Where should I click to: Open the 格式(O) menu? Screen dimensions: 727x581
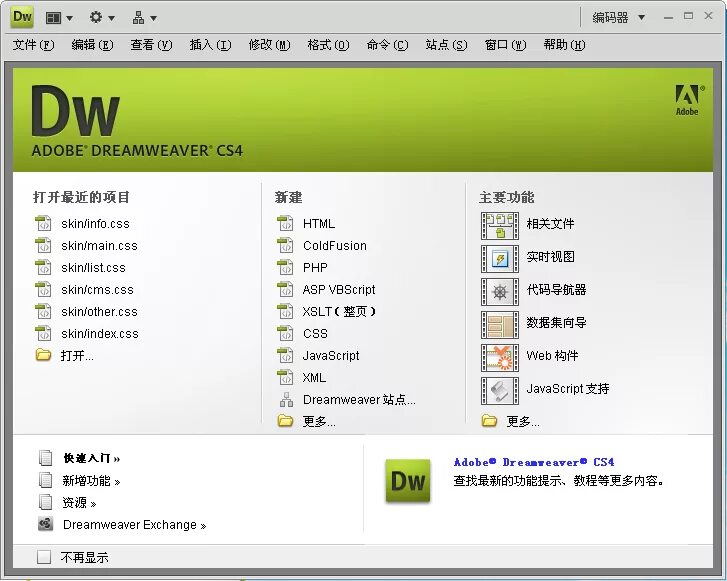pyautogui.click(x=328, y=45)
